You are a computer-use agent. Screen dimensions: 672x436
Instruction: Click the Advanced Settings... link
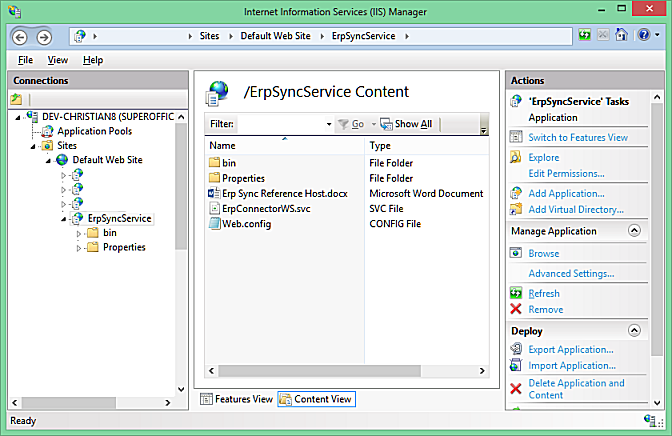[x=571, y=274]
